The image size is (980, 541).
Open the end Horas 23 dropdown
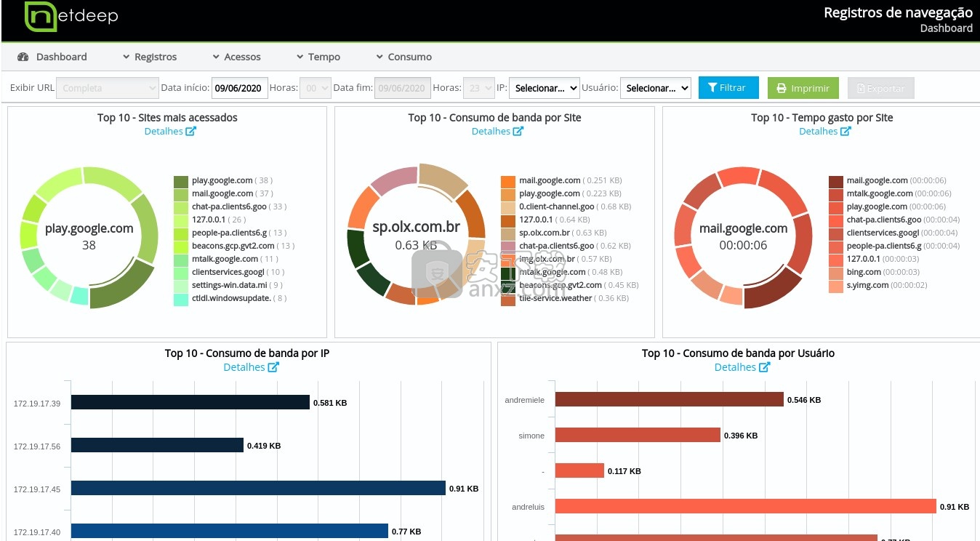(478, 88)
